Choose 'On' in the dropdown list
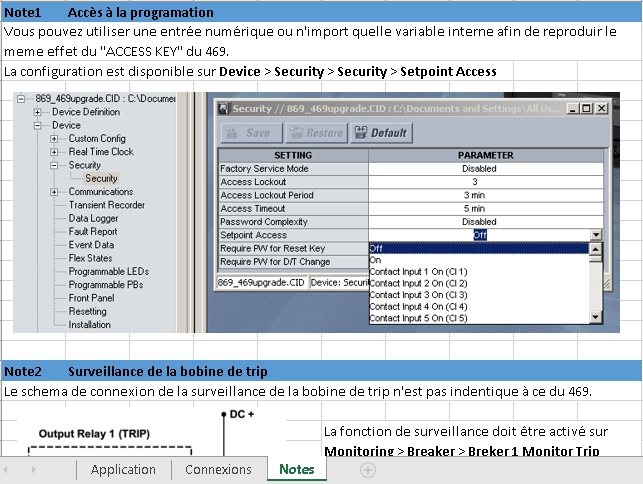Viewport: 643px width, 484px height. pos(376,259)
